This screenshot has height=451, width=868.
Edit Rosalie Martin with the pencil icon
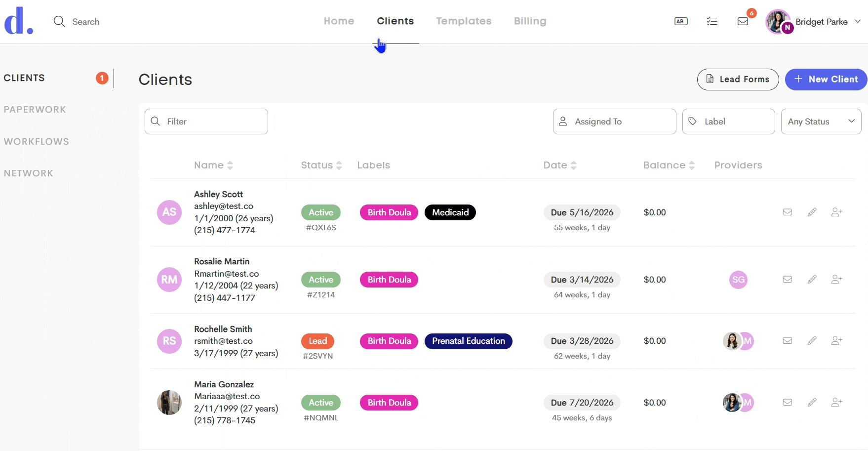[x=812, y=280]
